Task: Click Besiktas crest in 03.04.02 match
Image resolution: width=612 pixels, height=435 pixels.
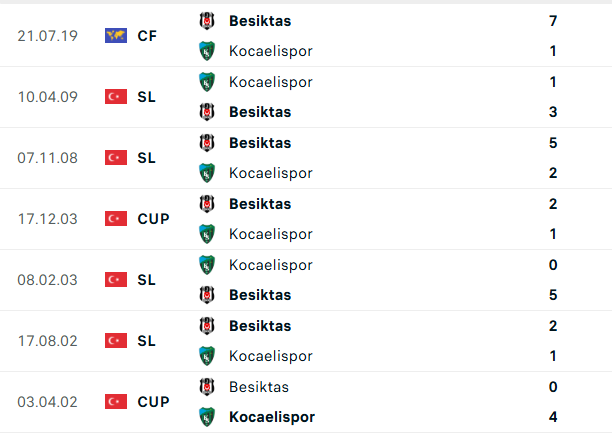Action: [207, 387]
